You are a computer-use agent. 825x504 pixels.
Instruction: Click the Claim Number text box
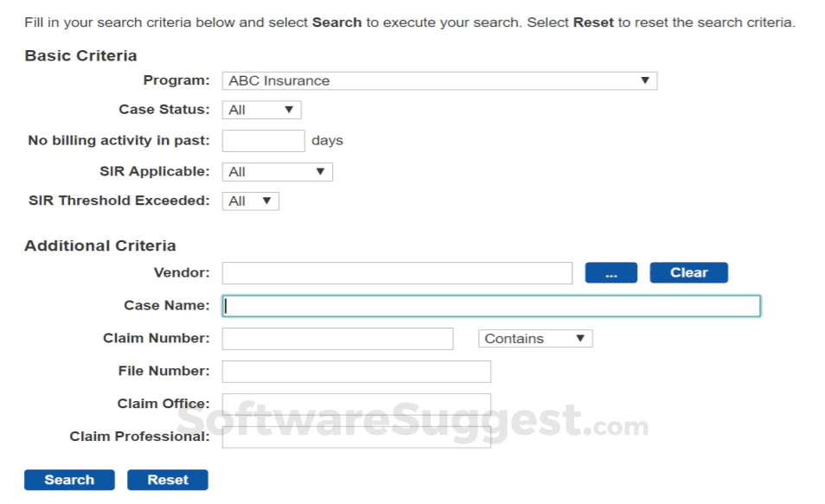(337, 339)
